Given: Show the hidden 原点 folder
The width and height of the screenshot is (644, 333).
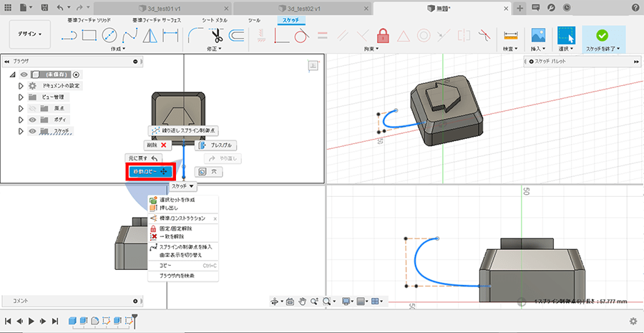Looking at the screenshot, I should click(x=32, y=109).
